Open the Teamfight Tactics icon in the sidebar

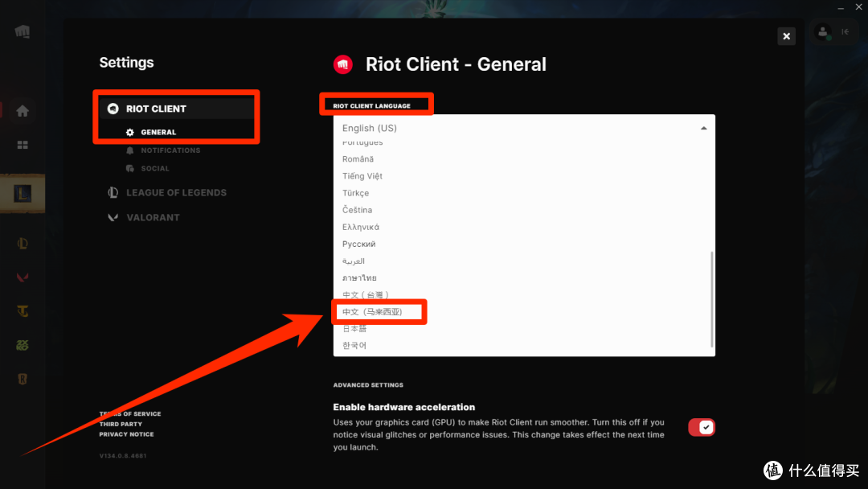[x=23, y=311]
